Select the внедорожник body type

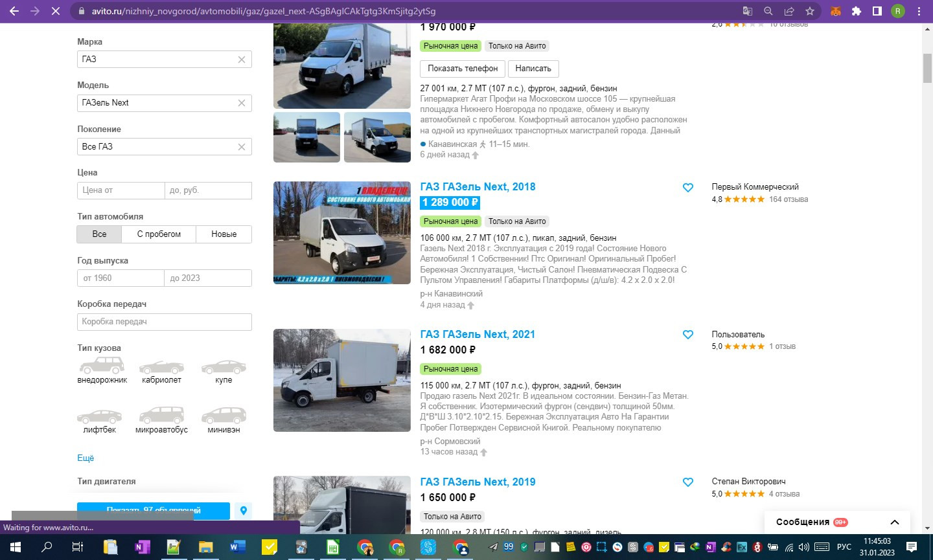102,372
